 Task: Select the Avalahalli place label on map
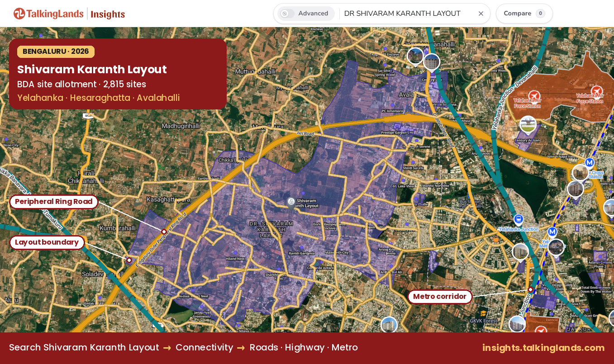pyautogui.click(x=412, y=95)
